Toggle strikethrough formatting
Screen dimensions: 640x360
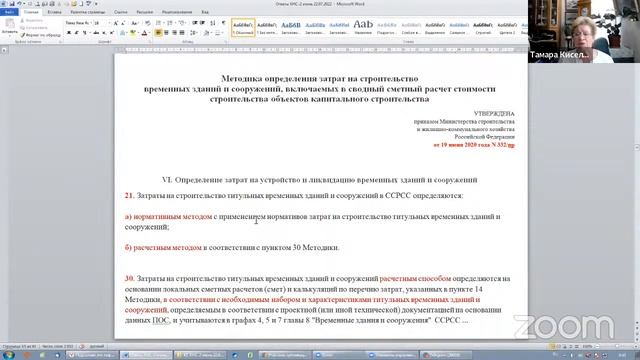(96, 33)
